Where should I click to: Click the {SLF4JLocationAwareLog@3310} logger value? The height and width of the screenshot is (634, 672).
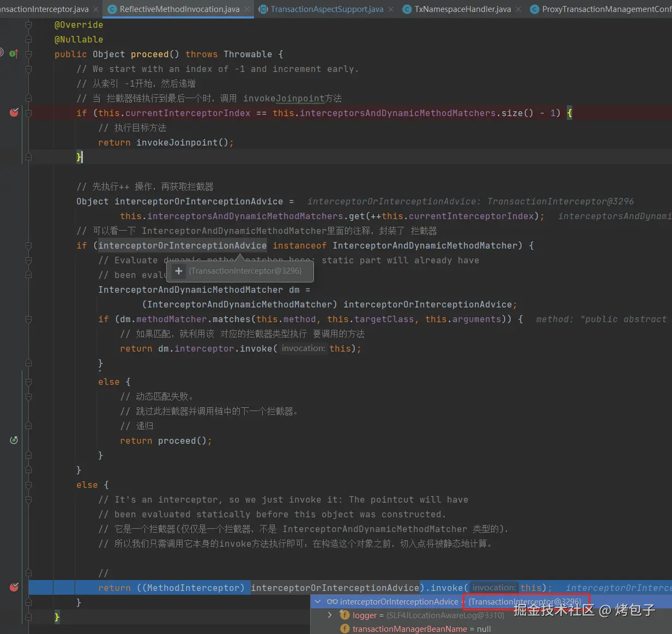tap(445, 615)
